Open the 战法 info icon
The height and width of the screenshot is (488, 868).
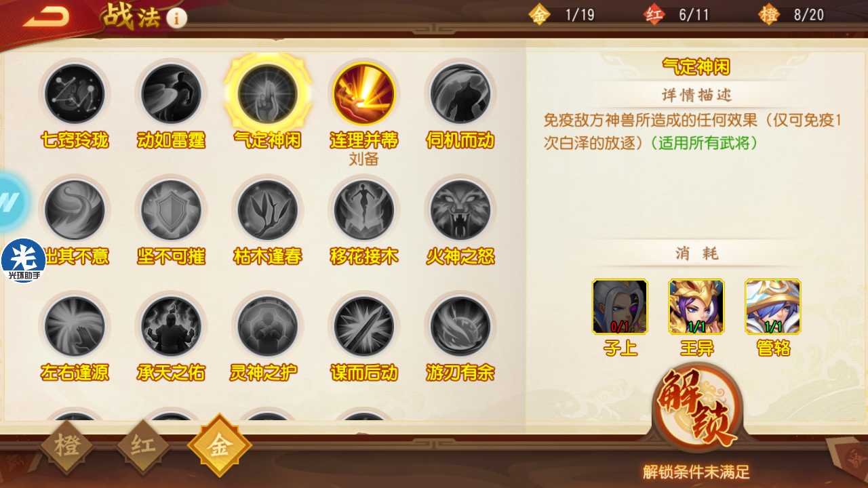176,18
